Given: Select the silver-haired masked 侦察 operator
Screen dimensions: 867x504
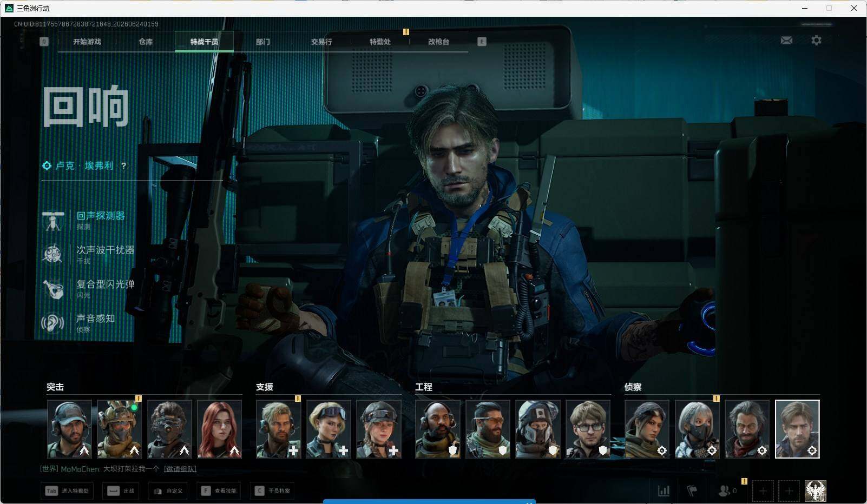Looking at the screenshot, I should point(697,429).
